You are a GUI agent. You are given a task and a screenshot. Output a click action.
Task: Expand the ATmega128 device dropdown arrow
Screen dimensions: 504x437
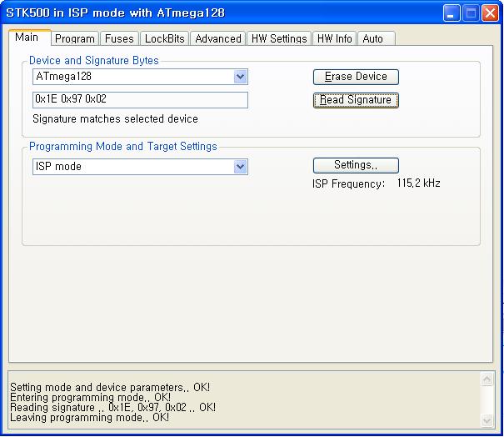[240, 77]
